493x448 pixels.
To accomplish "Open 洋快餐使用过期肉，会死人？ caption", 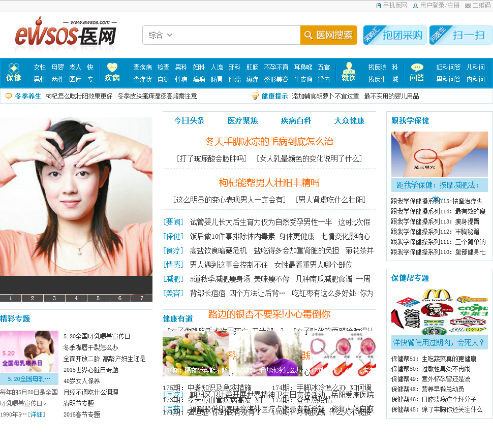I will coord(439,342).
